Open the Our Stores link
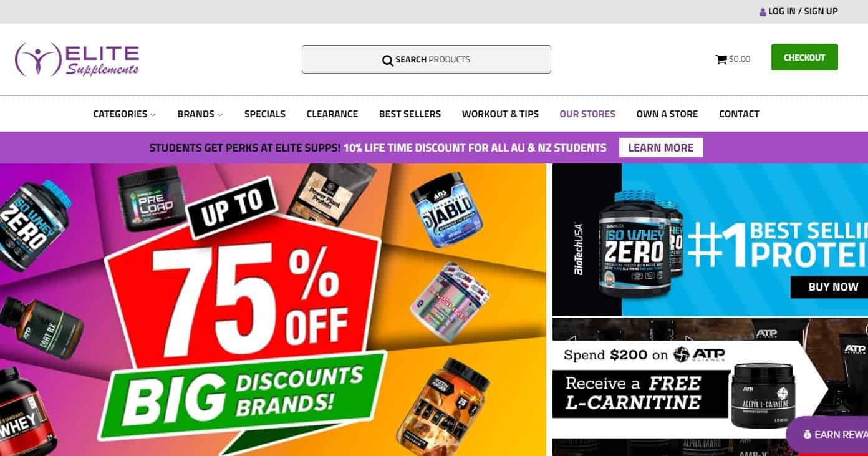This screenshot has width=868, height=456. [587, 114]
